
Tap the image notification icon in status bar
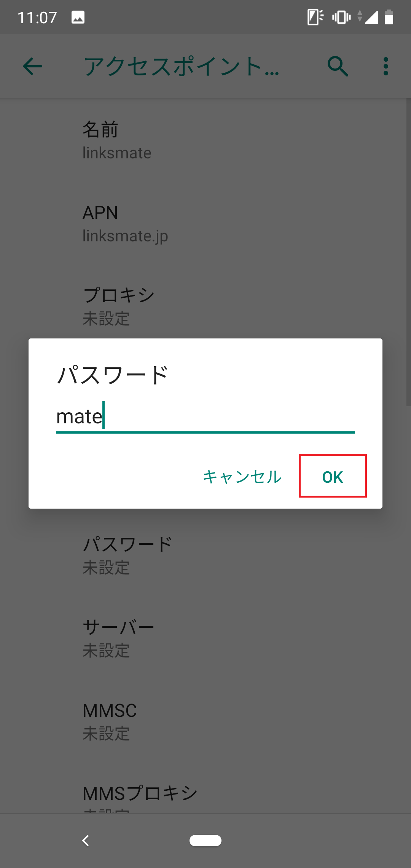(78, 17)
